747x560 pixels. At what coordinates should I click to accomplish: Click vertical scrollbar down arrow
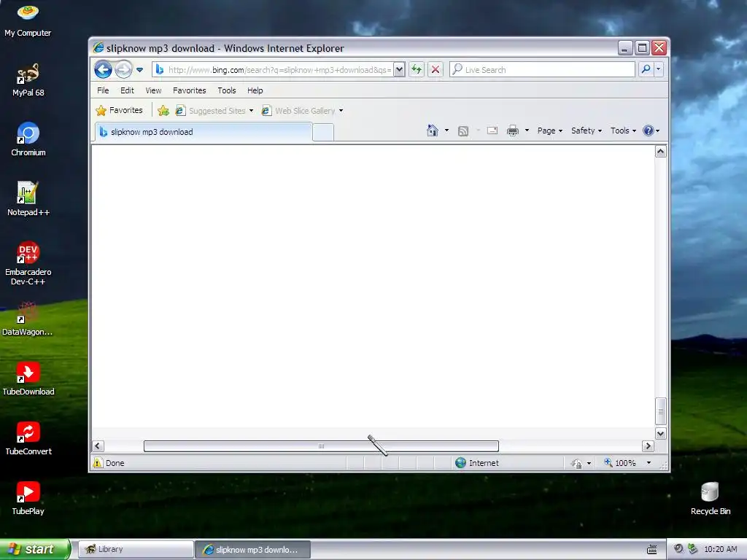pyautogui.click(x=660, y=433)
